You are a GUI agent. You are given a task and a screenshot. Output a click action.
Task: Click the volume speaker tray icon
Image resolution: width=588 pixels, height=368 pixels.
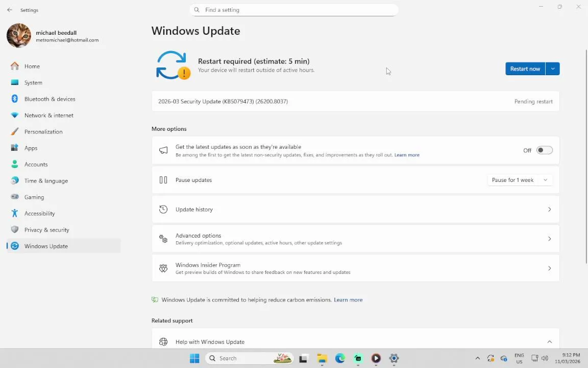(545, 358)
